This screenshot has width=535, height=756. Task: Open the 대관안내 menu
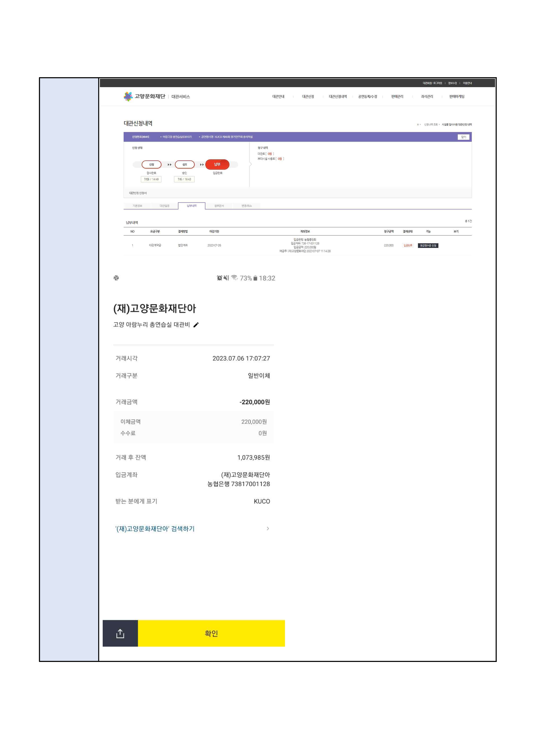point(278,96)
